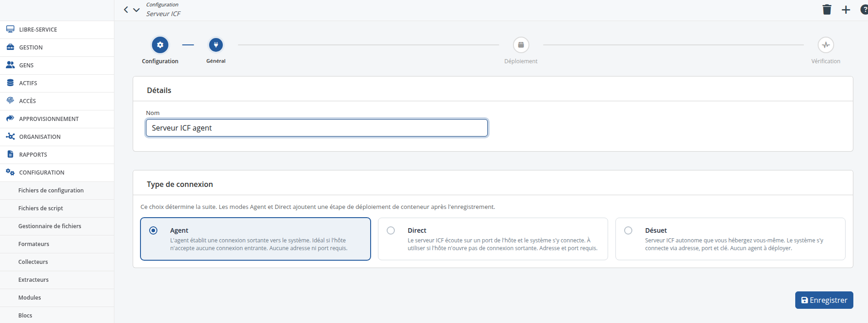Open the Collecteurs submenu item
Image resolution: width=868 pixels, height=323 pixels.
(57, 262)
